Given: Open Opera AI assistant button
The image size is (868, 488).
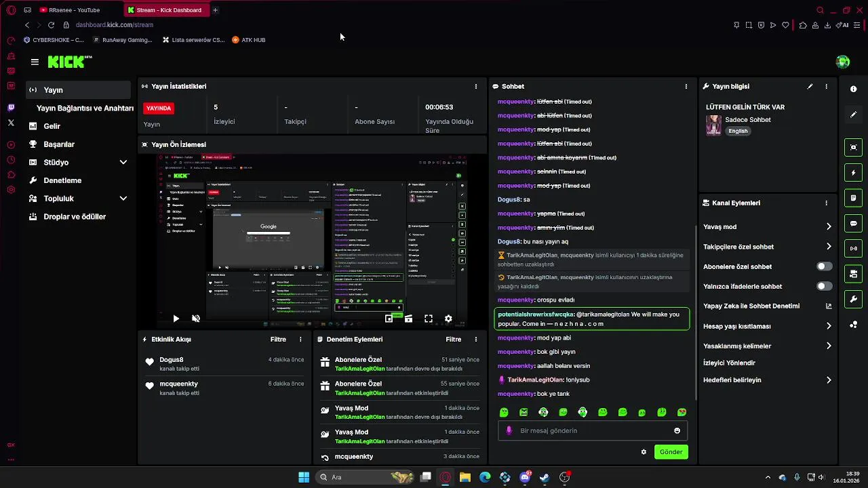Looking at the screenshot, I should [x=843, y=25].
